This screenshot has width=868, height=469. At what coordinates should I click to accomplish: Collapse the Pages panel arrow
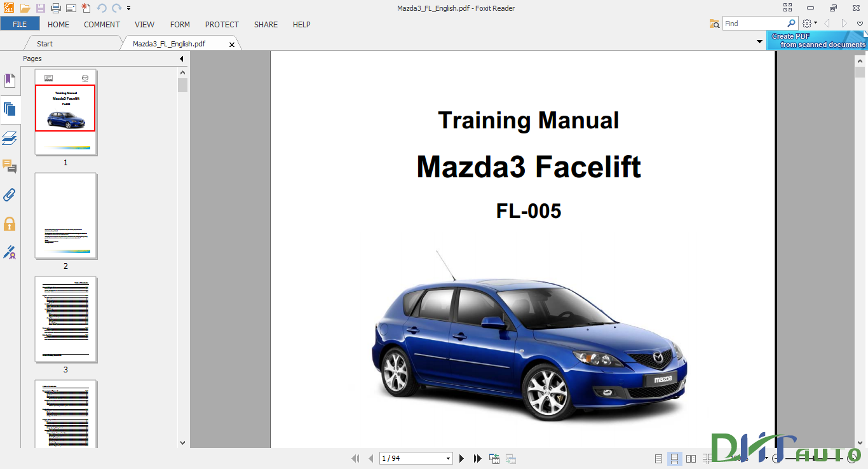[x=182, y=58]
